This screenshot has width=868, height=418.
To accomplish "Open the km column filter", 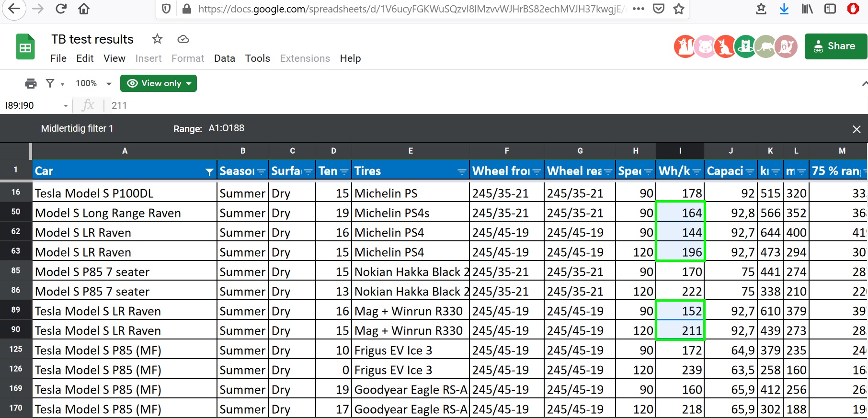I will (776, 171).
